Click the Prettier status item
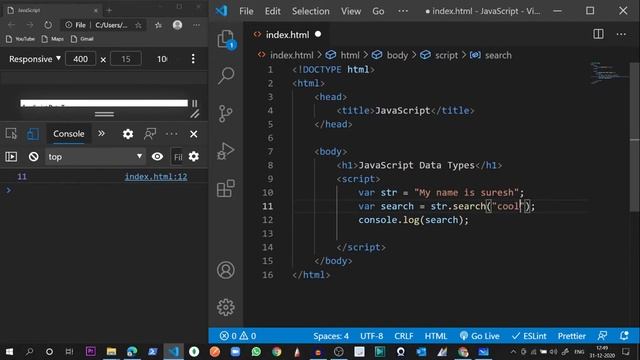Viewport: 640px width, 360px height. tap(571, 336)
